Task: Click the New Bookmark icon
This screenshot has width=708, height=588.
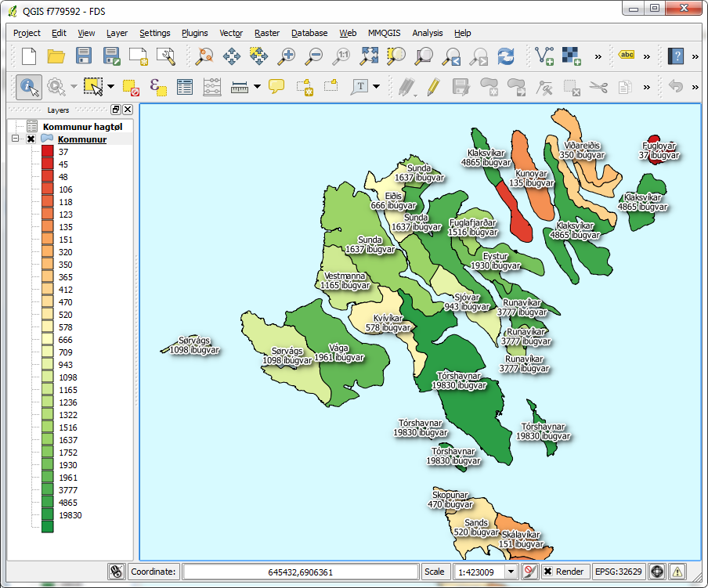Action: tap(305, 87)
